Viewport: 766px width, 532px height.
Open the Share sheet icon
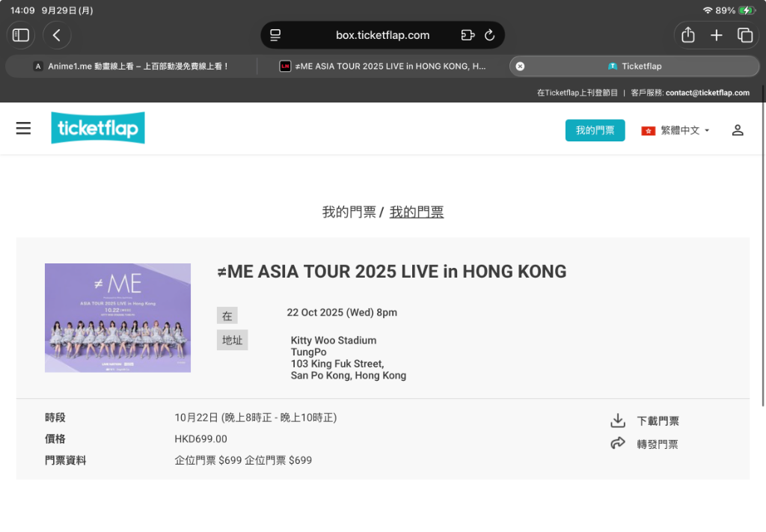(688, 35)
